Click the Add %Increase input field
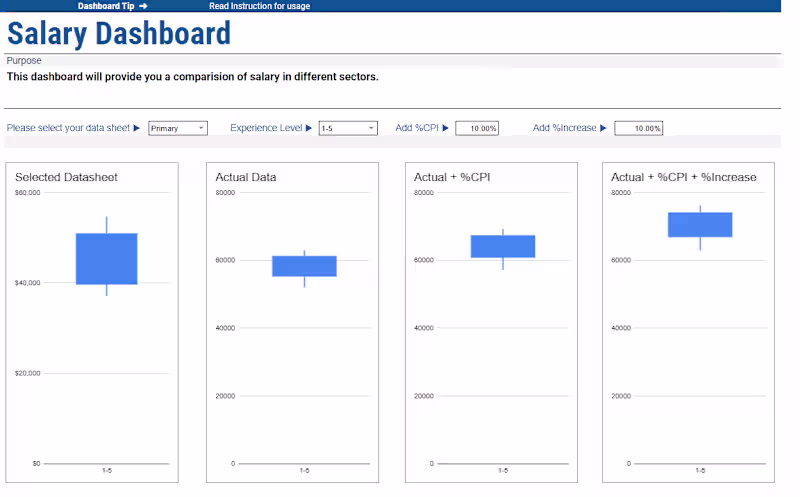Screen dimensions: 800x497 click(638, 128)
